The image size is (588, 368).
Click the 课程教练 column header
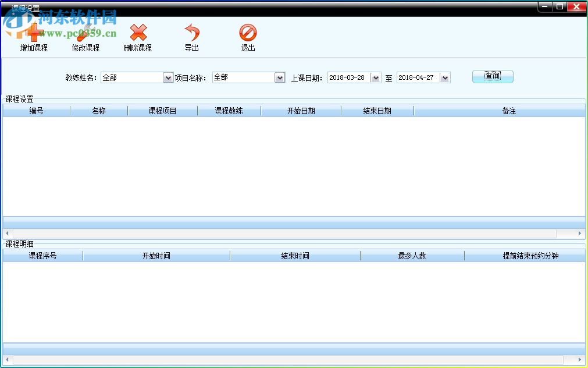[x=229, y=111]
